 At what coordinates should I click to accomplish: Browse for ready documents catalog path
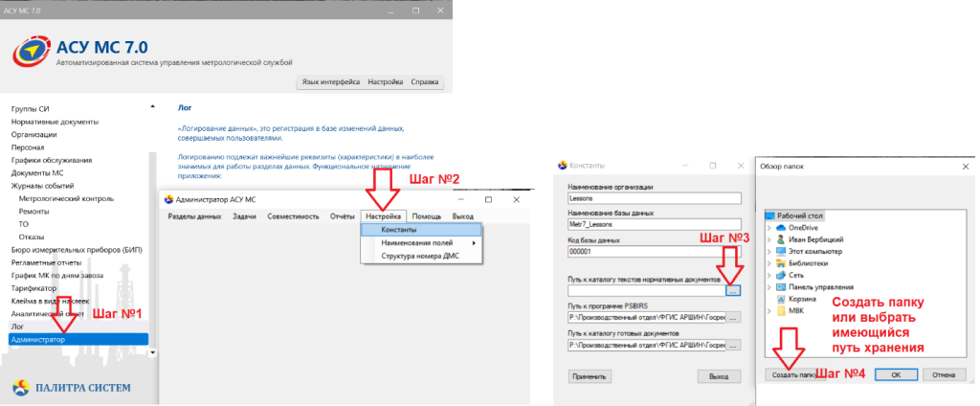733,345
